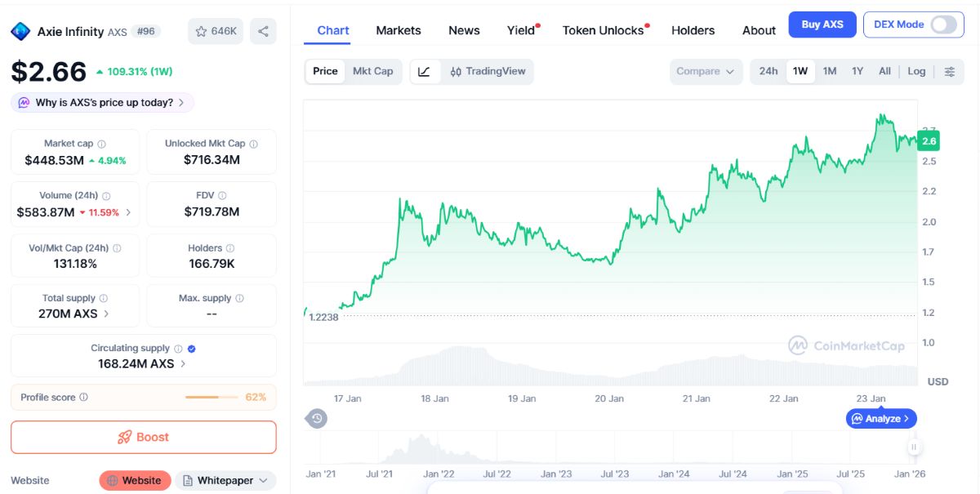
Task: Toggle DEX Mode switch
Action: point(943,24)
